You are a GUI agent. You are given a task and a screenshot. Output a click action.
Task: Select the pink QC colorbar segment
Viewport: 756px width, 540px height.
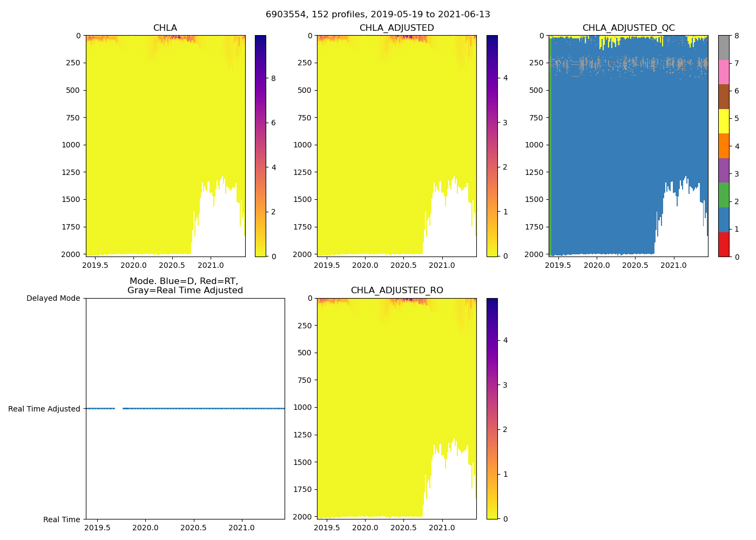[724, 72]
